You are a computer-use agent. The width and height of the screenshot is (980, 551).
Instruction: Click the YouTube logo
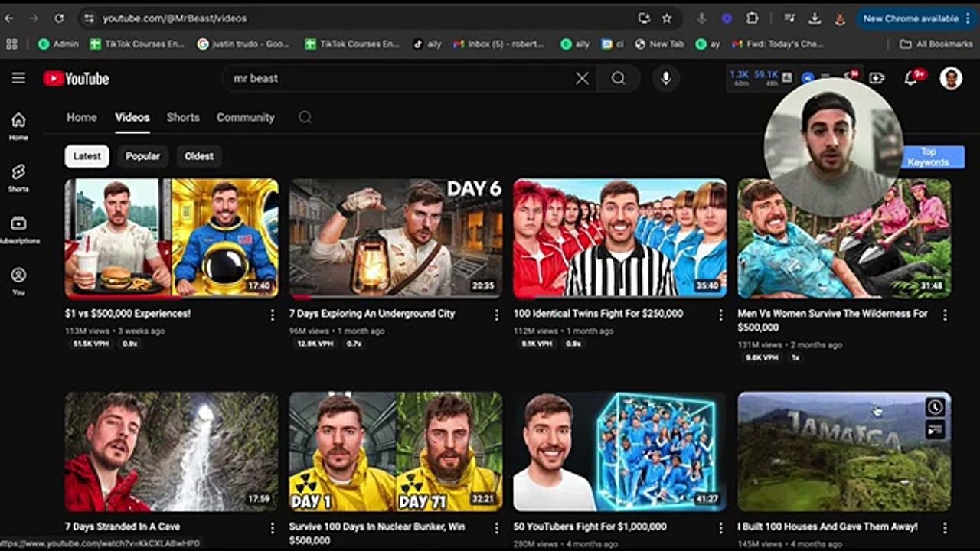(x=76, y=79)
